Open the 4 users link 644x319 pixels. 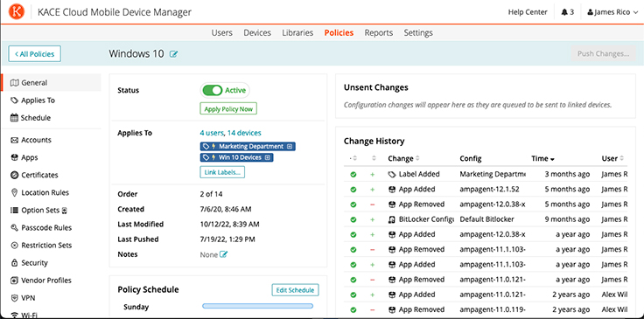click(212, 133)
